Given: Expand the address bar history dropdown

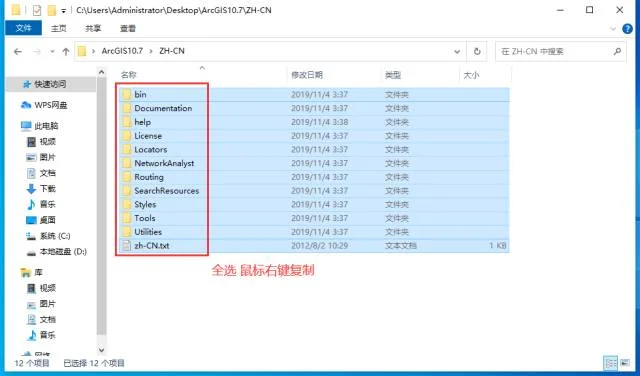Looking at the screenshot, I should click(x=457, y=51).
